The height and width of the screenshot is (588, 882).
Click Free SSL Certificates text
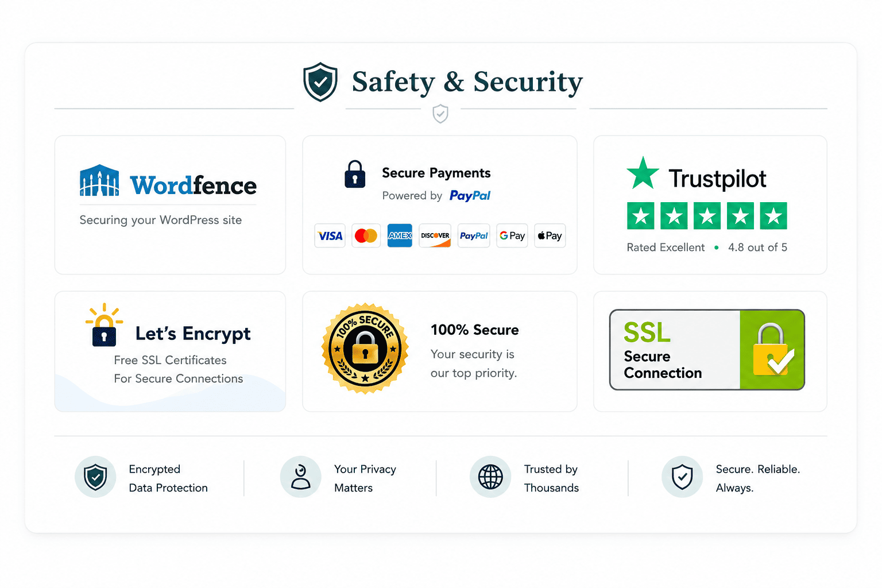tap(170, 360)
